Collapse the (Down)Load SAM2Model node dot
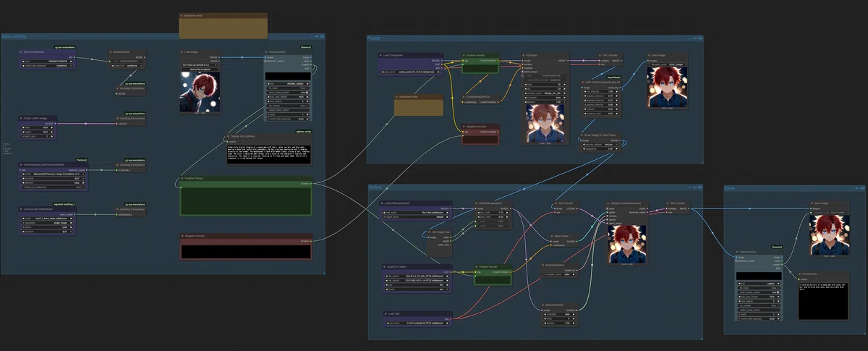 click(20, 209)
